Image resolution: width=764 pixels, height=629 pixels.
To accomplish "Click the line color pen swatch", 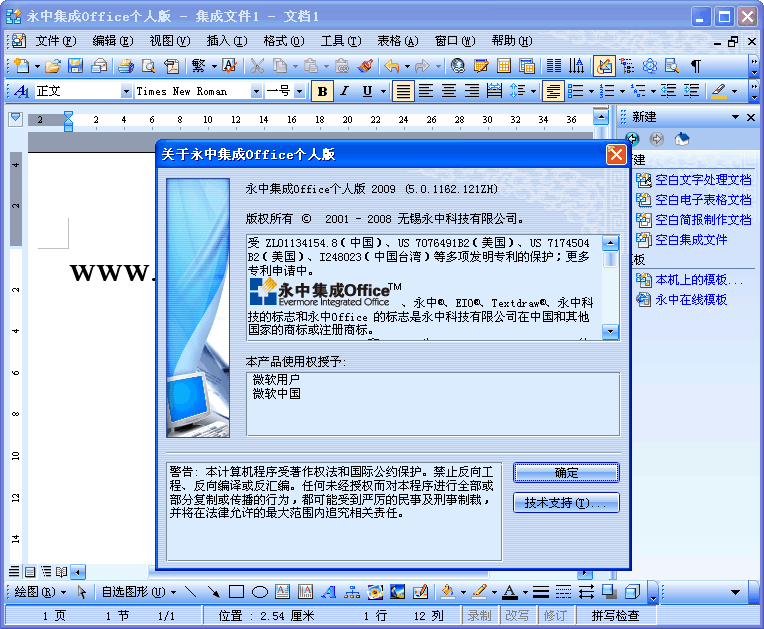I will point(479,592).
